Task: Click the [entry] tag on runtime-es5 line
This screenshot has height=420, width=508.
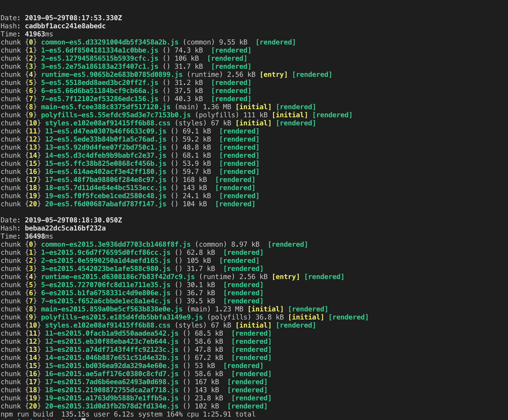Action: [x=274, y=75]
